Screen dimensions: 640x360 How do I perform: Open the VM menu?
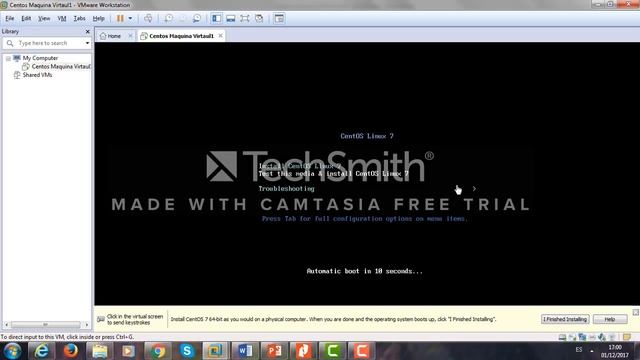tap(62, 18)
